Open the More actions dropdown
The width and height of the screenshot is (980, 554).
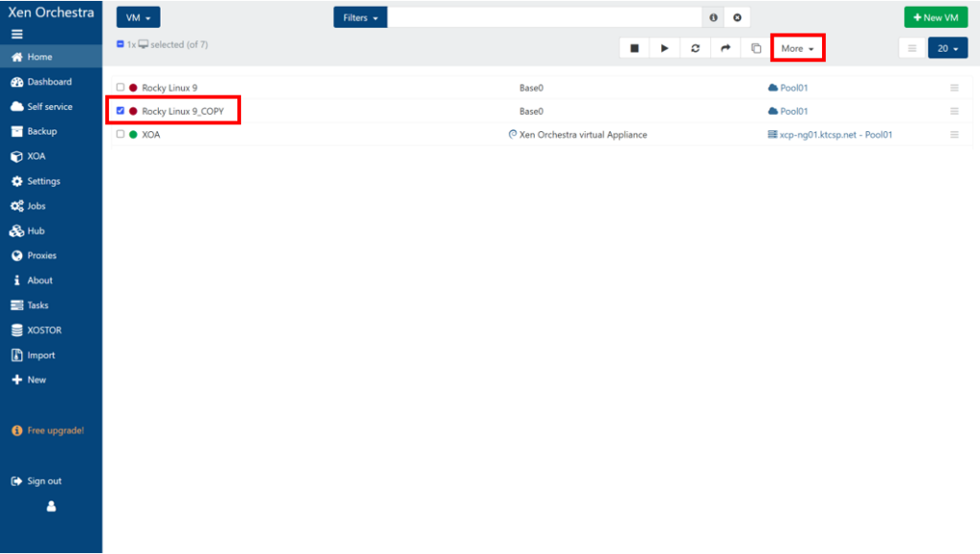[x=797, y=49]
